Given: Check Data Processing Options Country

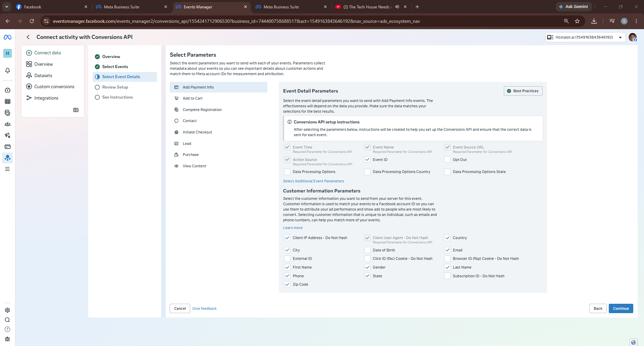Looking at the screenshot, I should coord(367,172).
